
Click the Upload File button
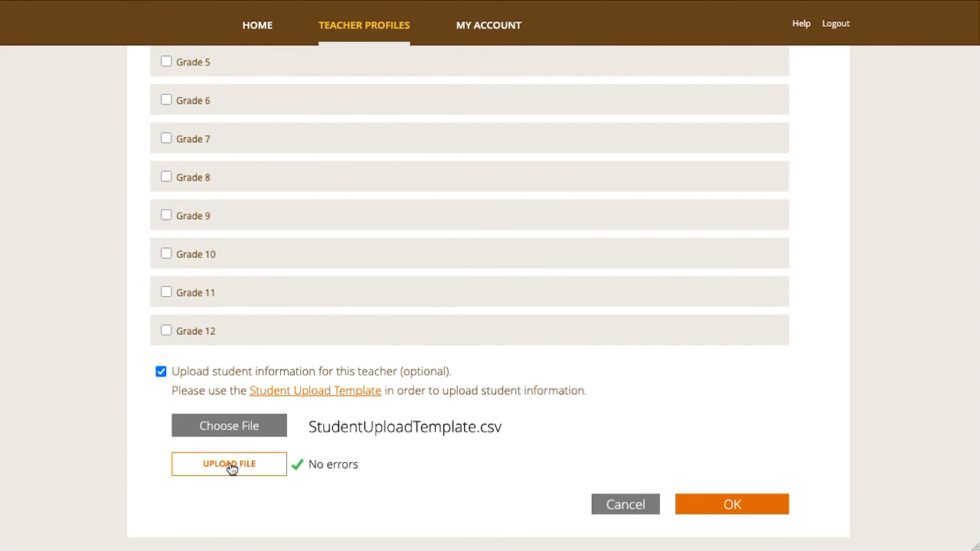(229, 464)
